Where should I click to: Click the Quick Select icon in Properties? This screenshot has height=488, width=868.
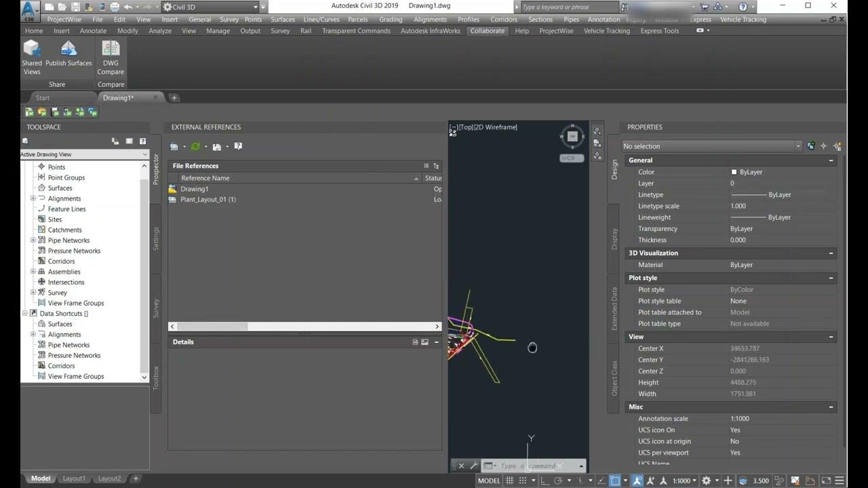(837, 146)
